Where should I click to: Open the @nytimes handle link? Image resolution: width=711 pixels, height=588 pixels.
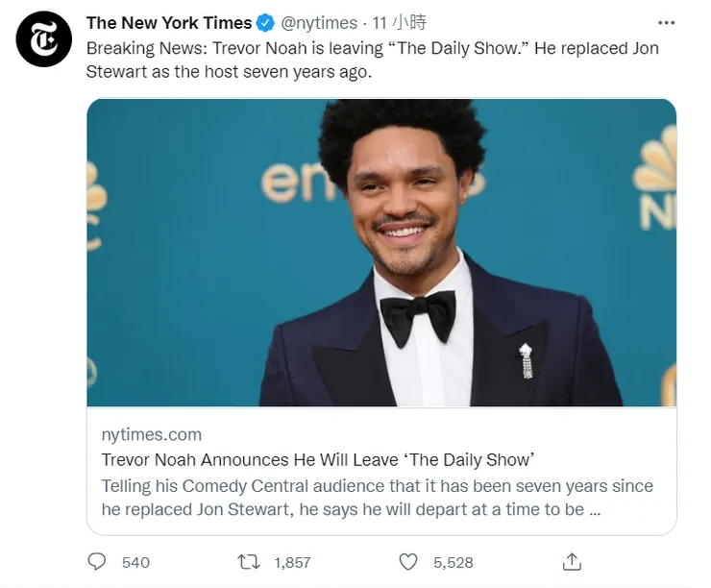[x=319, y=23]
